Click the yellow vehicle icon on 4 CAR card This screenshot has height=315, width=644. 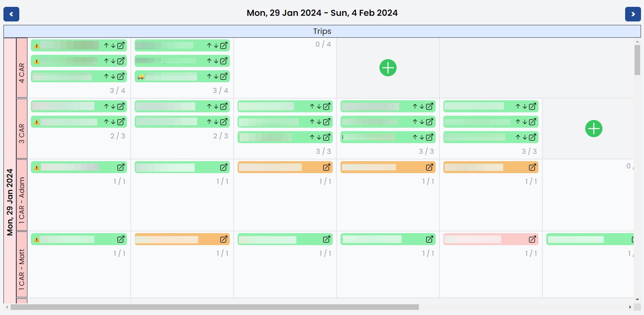pos(141,77)
